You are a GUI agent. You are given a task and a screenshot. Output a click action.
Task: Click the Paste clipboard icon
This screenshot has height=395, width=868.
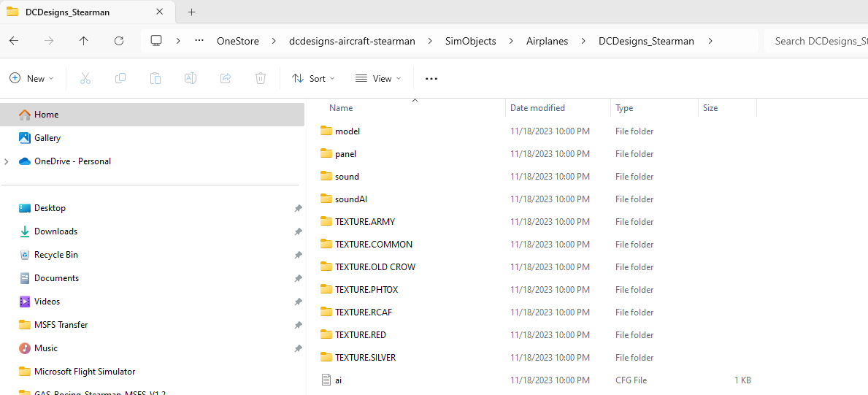coord(155,79)
